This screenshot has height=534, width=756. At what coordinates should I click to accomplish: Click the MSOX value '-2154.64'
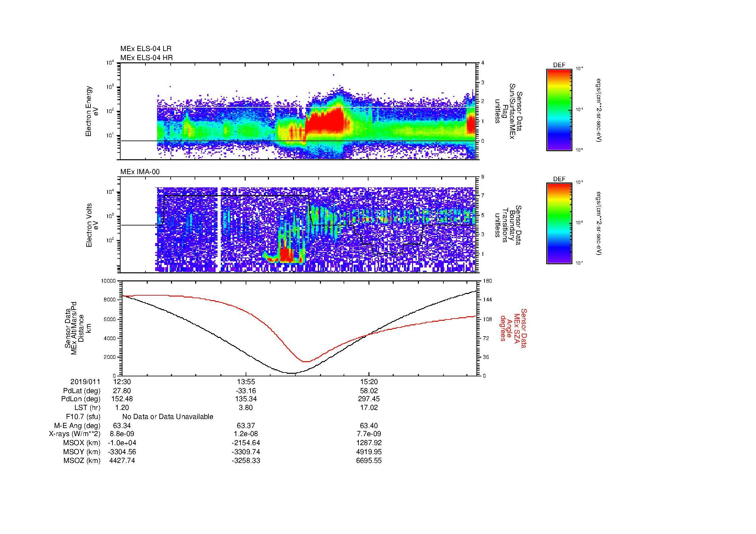point(246,443)
